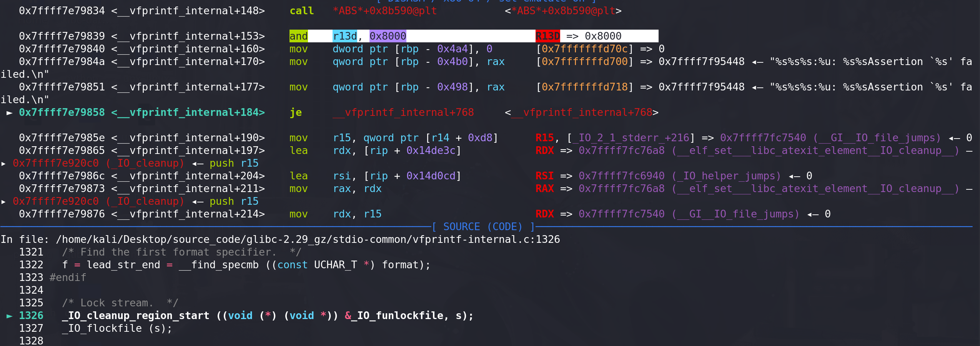The image size is (980, 346).
Task: Click address 0x7ffff7e79834 on the call line
Action: pyautogui.click(x=62, y=11)
